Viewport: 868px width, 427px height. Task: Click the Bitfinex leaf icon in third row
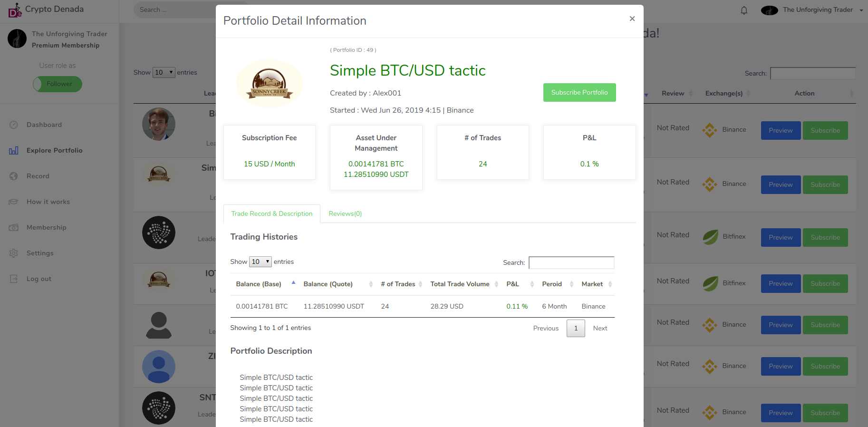click(x=711, y=237)
